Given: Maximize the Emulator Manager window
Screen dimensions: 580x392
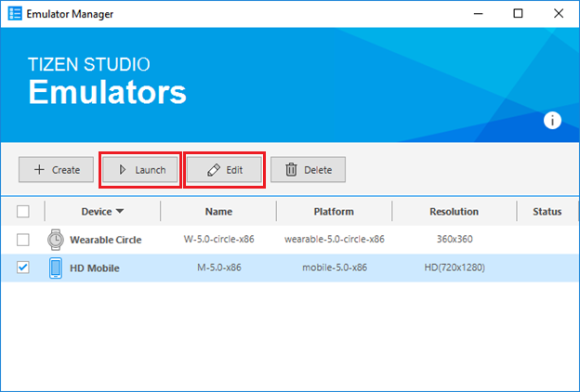Looking at the screenshot, I should 518,14.
